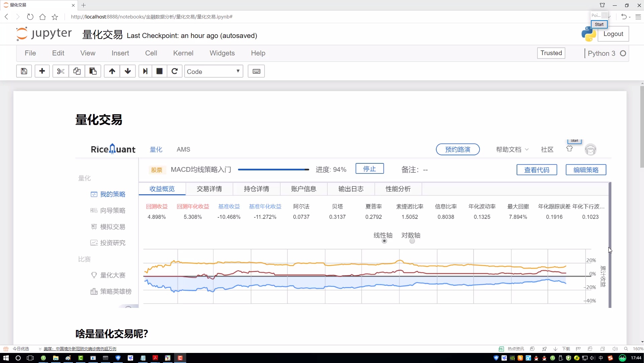The width and height of the screenshot is (644, 363).
Task: Interrupt the kernel with the stop icon
Action: [x=159, y=71]
